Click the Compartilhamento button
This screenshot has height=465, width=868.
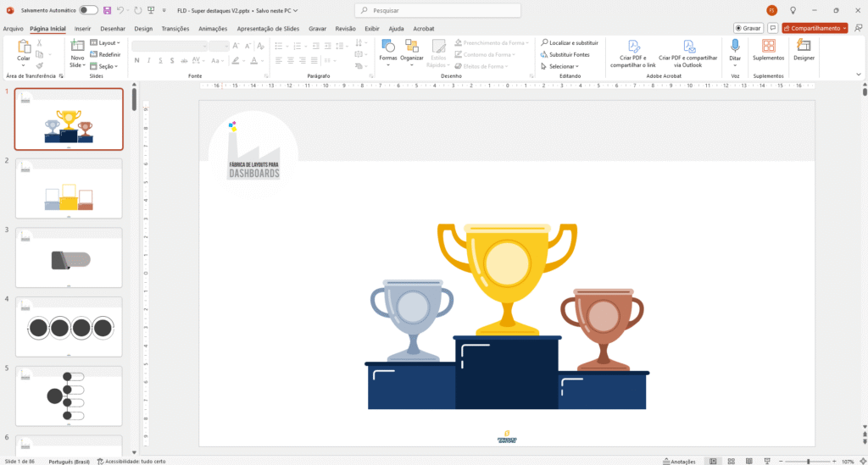pyautogui.click(x=815, y=28)
